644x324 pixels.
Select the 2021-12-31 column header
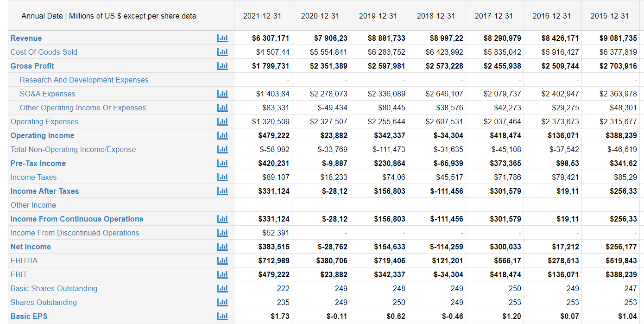click(262, 15)
